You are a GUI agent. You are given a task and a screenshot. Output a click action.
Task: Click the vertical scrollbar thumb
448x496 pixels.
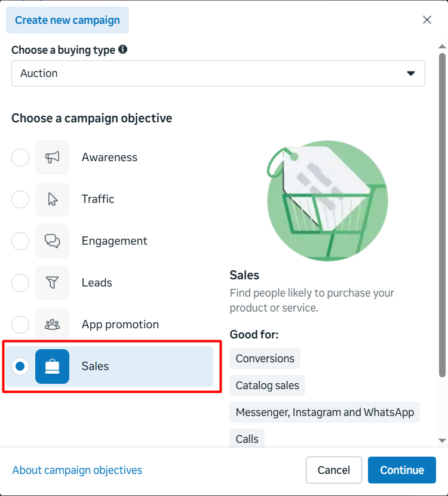click(442, 215)
